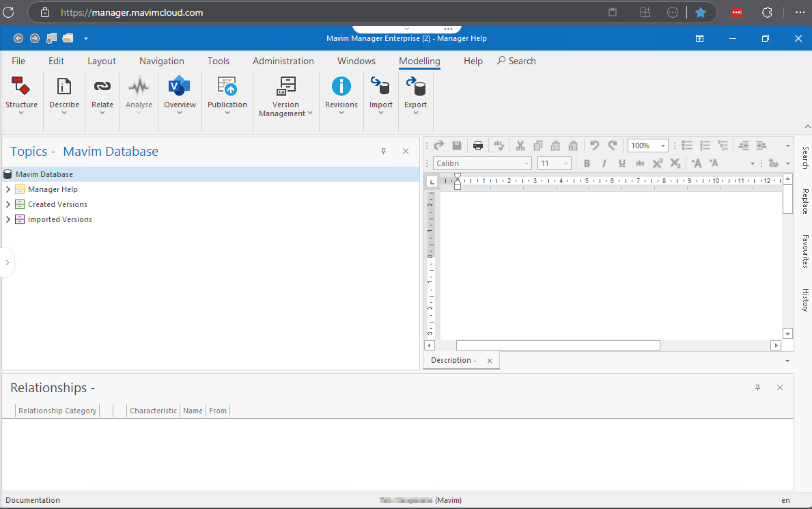The image size is (812, 509).
Task: Click the ruler tab-stop selector
Action: pyautogui.click(x=432, y=182)
